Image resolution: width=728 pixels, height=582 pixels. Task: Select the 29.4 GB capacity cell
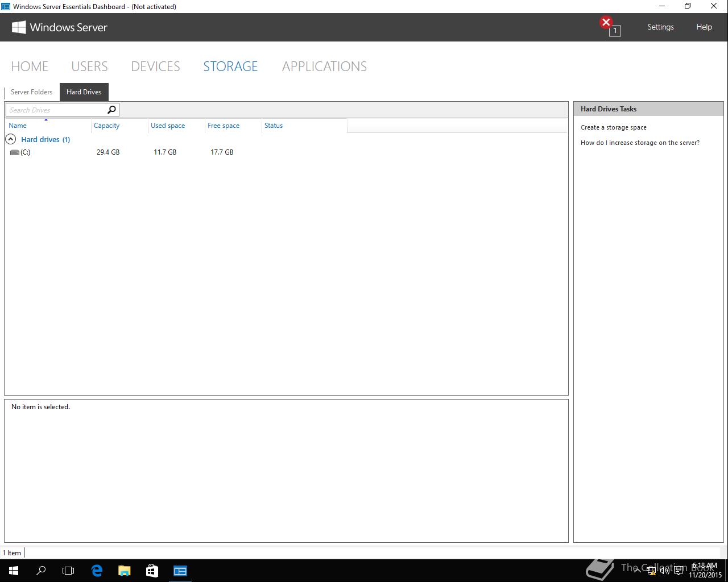(108, 152)
